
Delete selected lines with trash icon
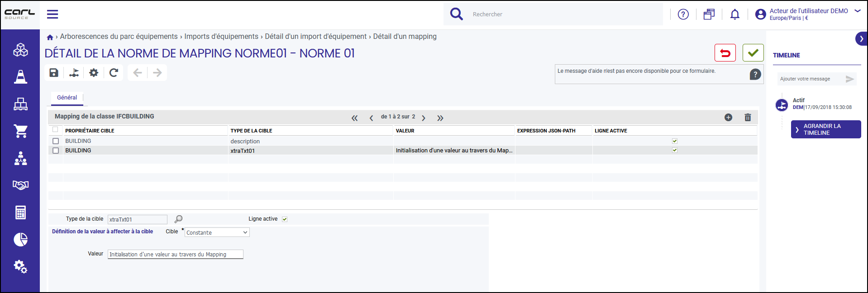pos(748,118)
